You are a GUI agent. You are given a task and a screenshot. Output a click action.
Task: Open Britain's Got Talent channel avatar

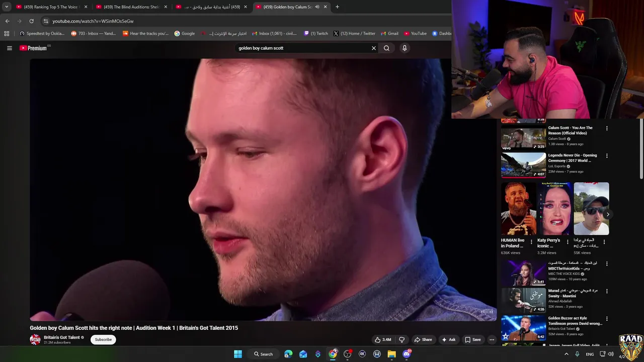tap(35, 340)
